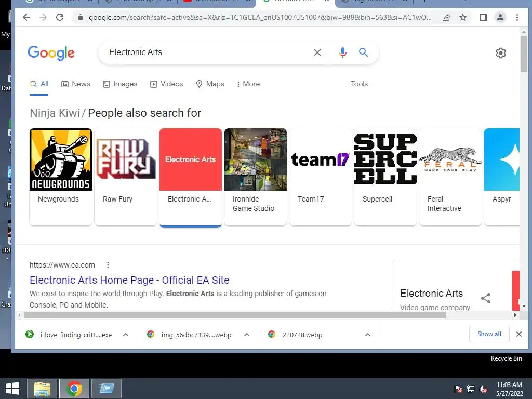Viewport: 532px width, 399px height.
Task: Submit search using magnifier icon
Action: [363, 52]
